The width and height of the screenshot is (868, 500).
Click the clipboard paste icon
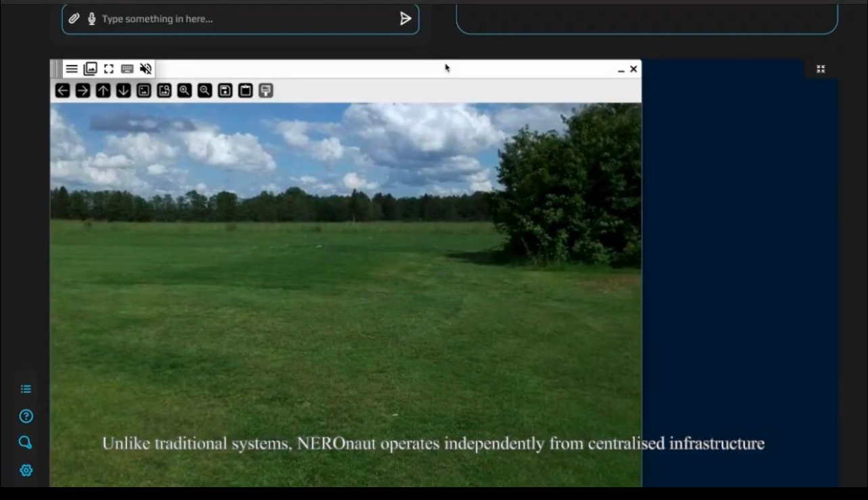[245, 91]
